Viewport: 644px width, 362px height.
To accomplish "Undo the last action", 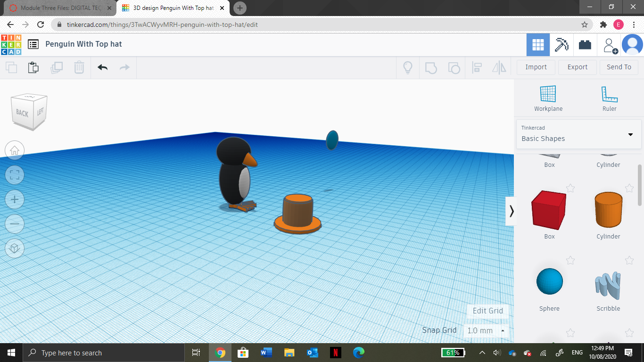I will coord(103,67).
